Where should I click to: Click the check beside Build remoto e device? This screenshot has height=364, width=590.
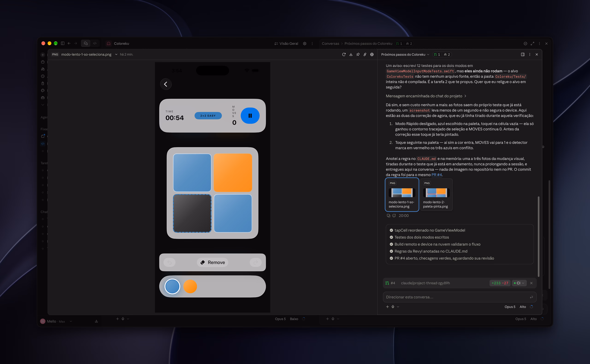(x=391, y=244)
